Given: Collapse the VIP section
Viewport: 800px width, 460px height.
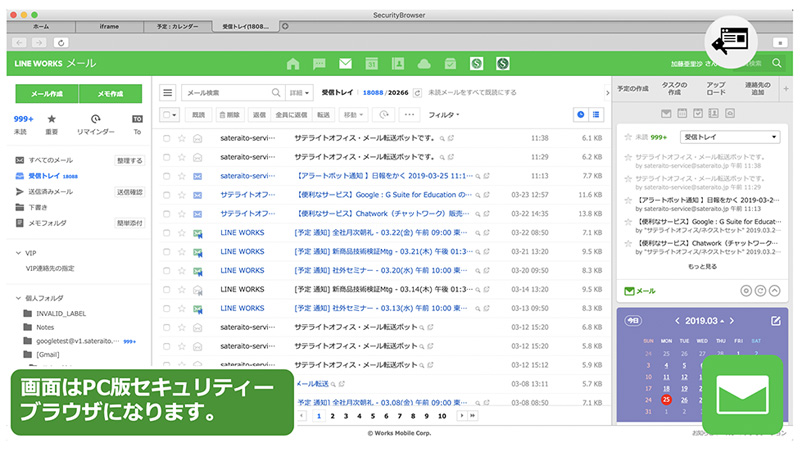Looking at the screenshot, I should [x=18, y=253].
